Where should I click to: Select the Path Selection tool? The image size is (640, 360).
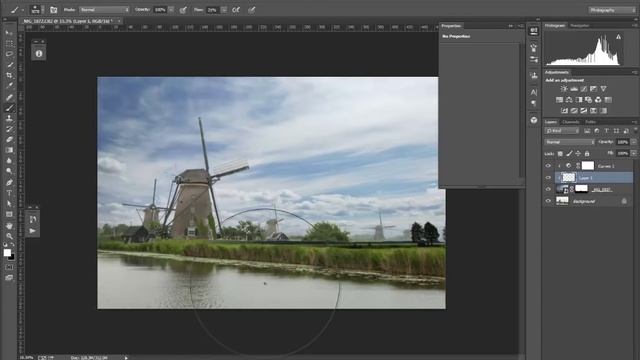click(x=9, y=204)
